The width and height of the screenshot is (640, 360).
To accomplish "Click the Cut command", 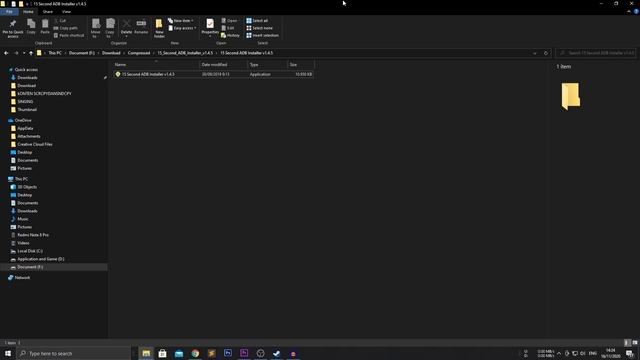I will pos(60,20).
